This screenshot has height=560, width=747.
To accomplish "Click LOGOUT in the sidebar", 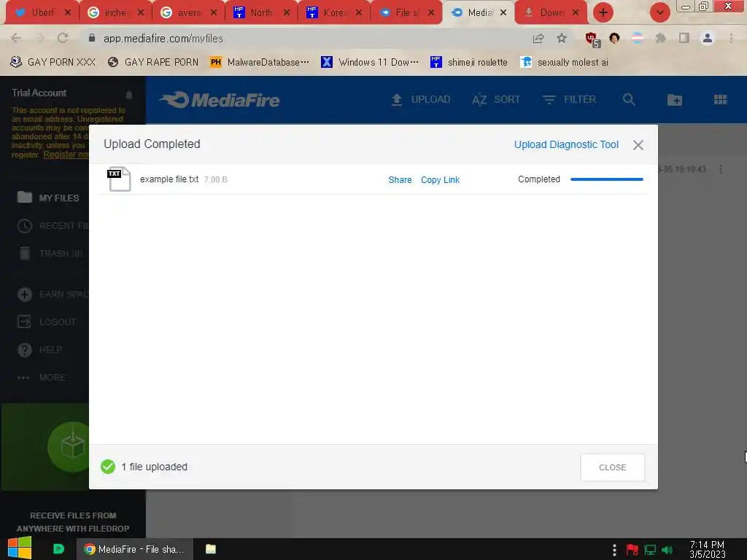I will click(47, 322).
